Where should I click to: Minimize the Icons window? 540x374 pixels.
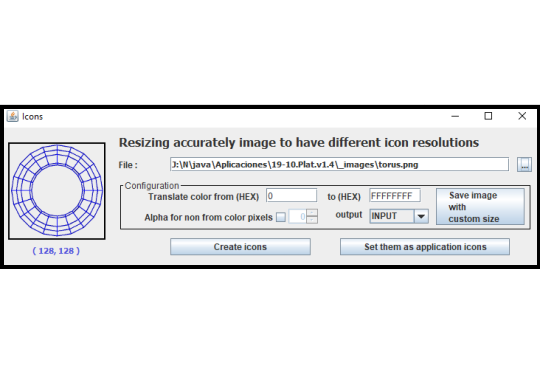pos(455,116)
